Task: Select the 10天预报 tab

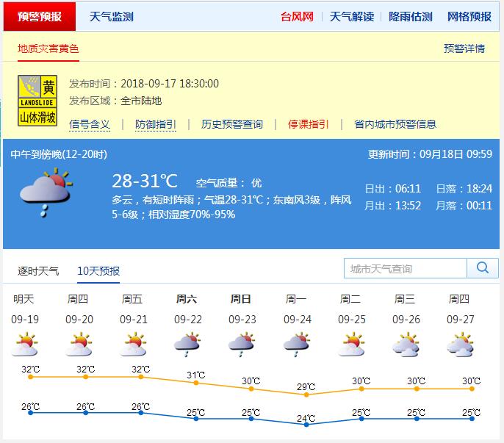Action: tap(98, 271)
